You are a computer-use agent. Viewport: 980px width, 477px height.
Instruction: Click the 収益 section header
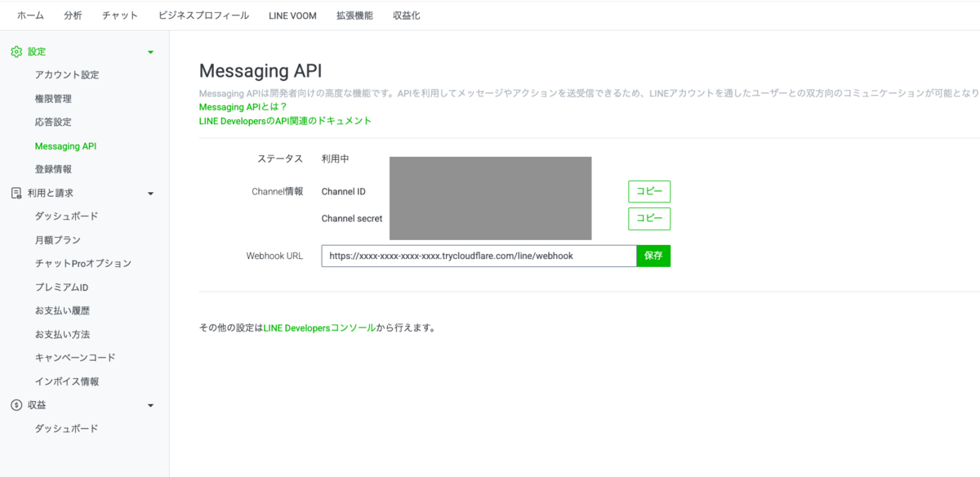pyautogui.click(x=37, y=405)
